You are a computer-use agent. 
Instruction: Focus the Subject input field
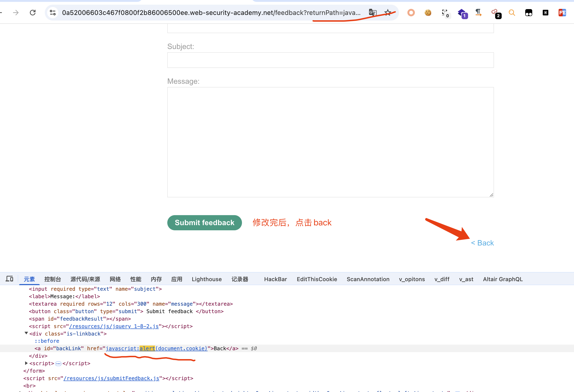point(330,60)
